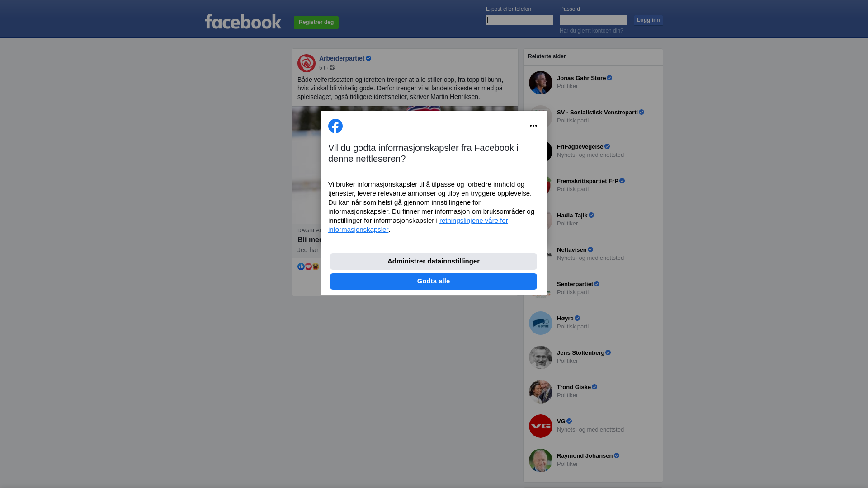The width and height of the screenshot is (868, 488).
Task: Click the Registrer deg button
Action: point(316,23)
